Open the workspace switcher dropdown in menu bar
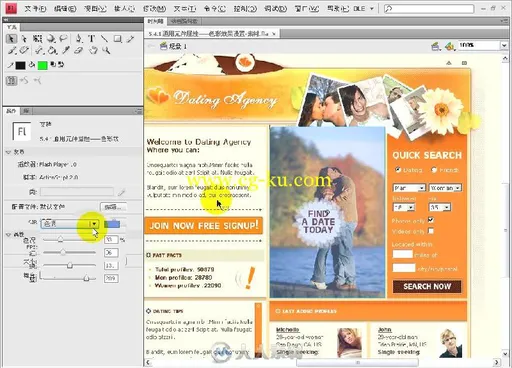Viewport: 512px width, 368px height. pyautogui.click(x=364, y=8)
